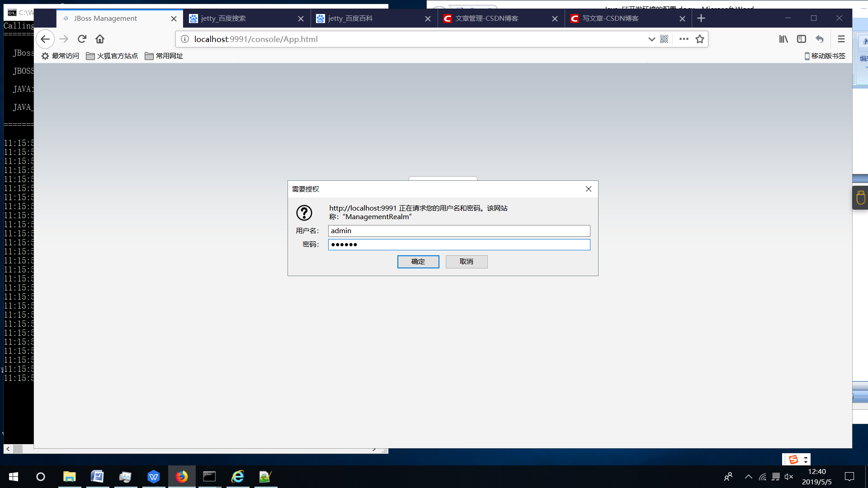The image size is (868, 488).
Task: Open File Explorer from taskbar
Action: 69,477
